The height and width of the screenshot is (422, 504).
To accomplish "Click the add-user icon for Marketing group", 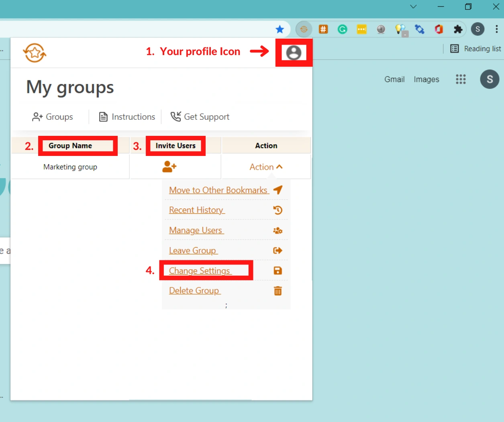I will coord(169,167).
